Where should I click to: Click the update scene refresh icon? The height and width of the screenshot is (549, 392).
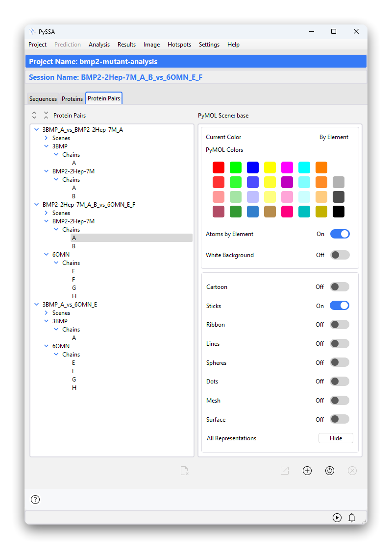[x=330, y=471]
